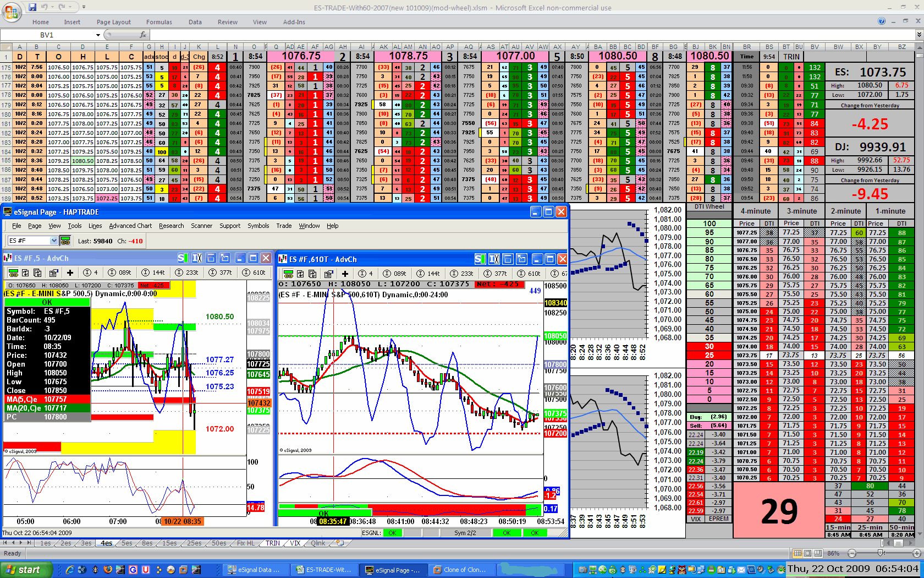This screenshot has height=578, width=924.
Task: Click the symbol link icon beside ES #F box
Action: (65, 241)
